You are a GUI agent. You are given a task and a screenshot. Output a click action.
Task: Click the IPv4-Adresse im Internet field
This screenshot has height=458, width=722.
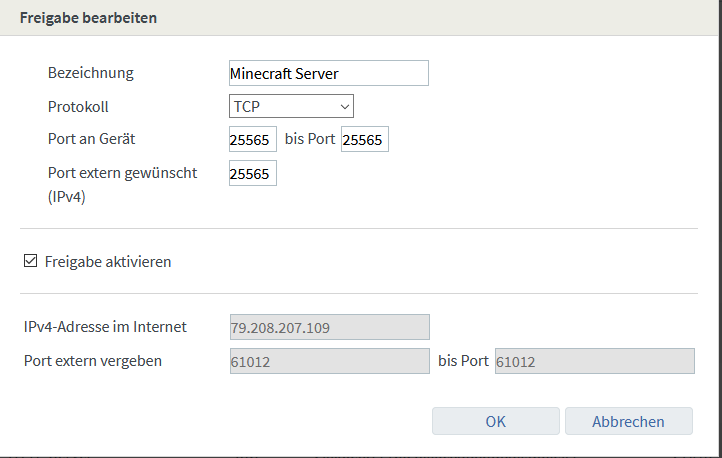coord(329,327)
